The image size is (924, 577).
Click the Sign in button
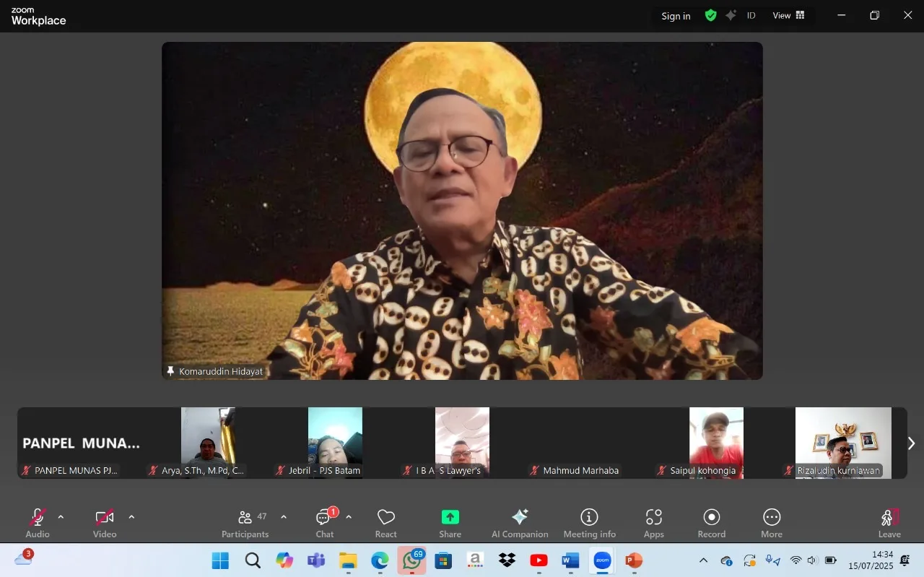[x=676, y=16]
